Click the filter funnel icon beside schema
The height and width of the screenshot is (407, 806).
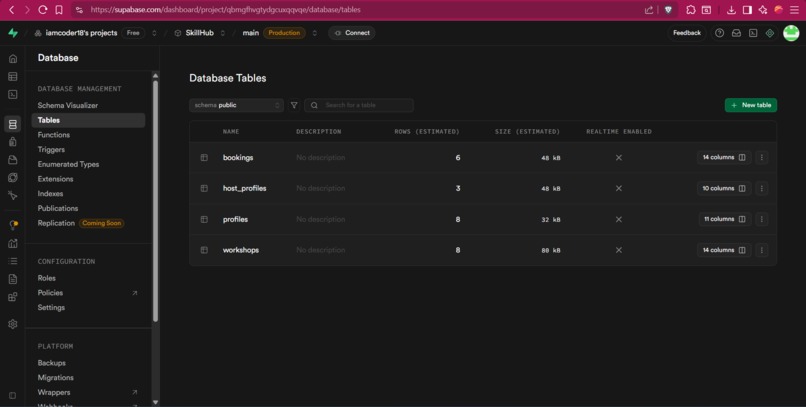point(294,105)
